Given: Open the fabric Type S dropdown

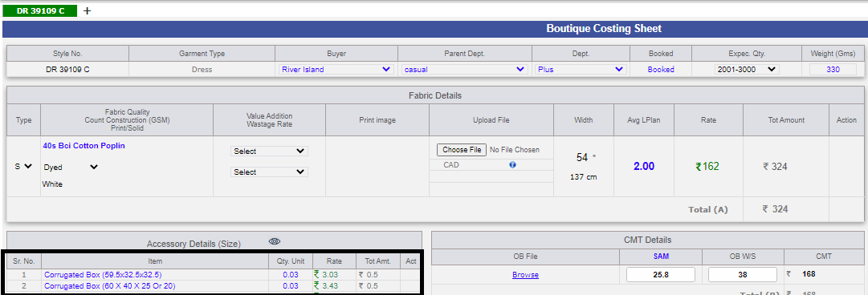Looking at the screenshot, I should (x=23, y=166).
